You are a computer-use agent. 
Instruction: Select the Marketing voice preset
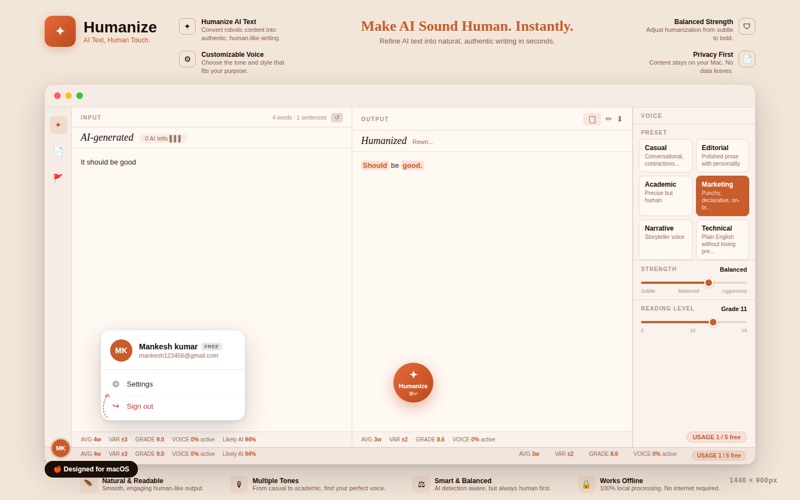point(722,196)
